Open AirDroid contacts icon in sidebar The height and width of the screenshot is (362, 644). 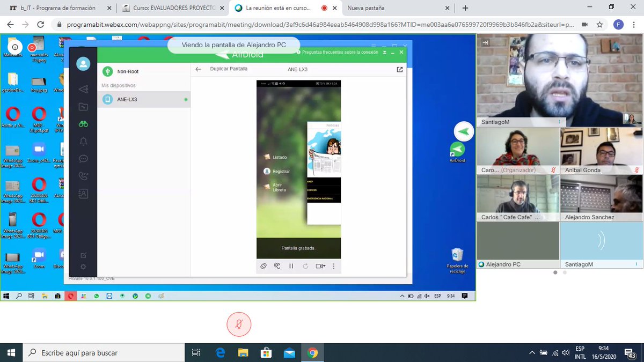(x=83, y=194)
